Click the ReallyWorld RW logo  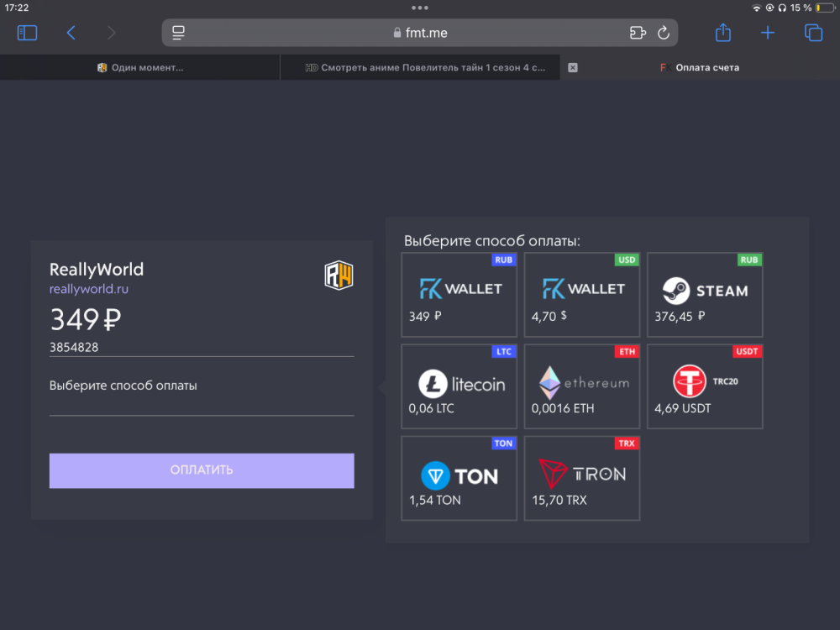pyautogui.click(x=339, y=276)
